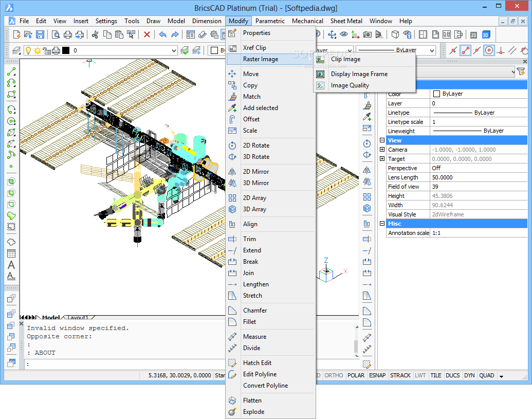Click the Cut scissors icon
Image resolution: width=532 pixels, height=419 pixels.
(x=95, y=34)
